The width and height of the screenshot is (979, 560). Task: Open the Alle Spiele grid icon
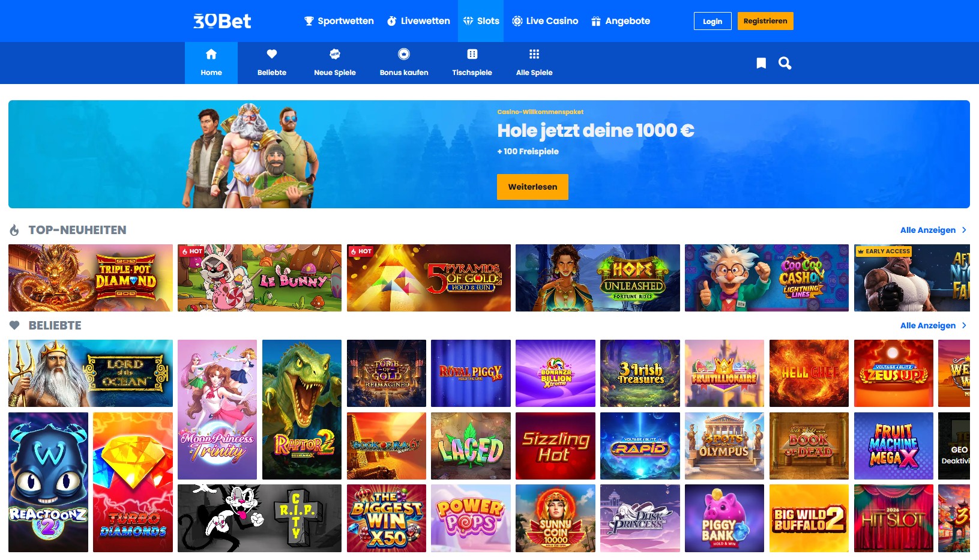[534, 54]
